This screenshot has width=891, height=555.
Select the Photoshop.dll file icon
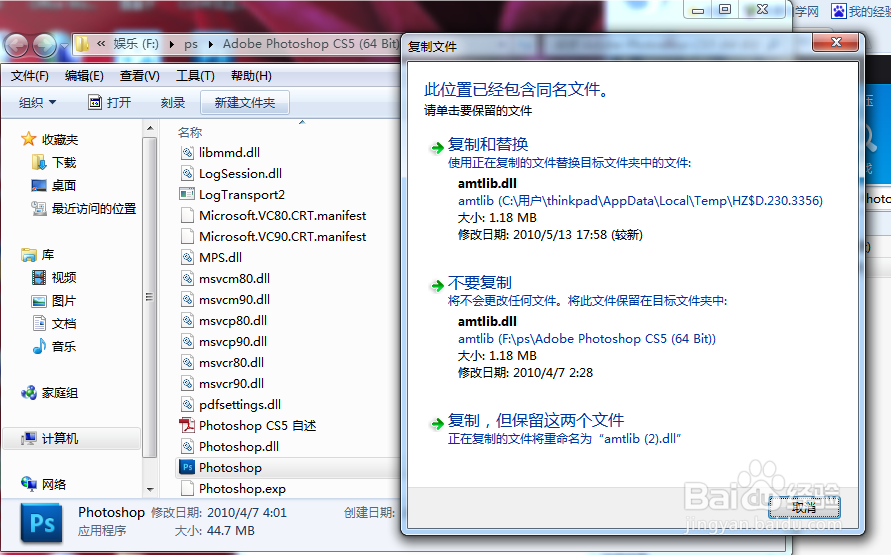187,446
